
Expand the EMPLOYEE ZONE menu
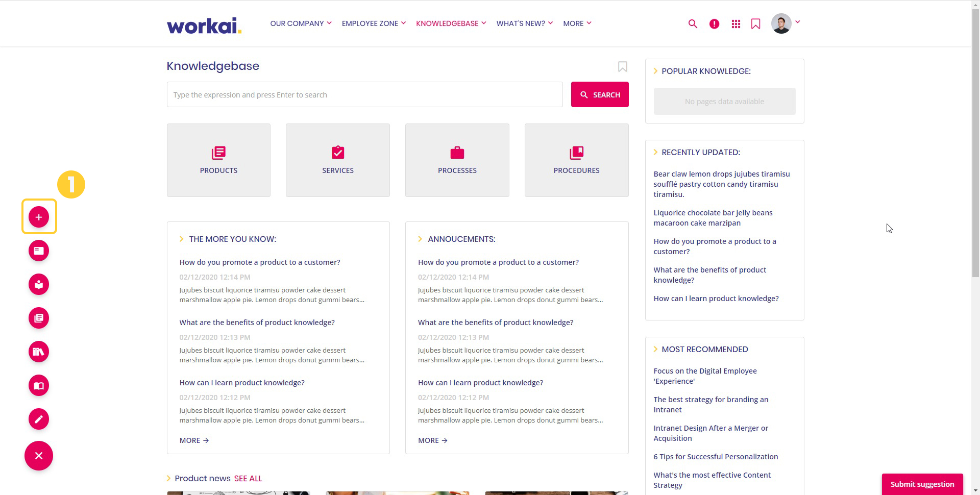click(x=374, y=23)
